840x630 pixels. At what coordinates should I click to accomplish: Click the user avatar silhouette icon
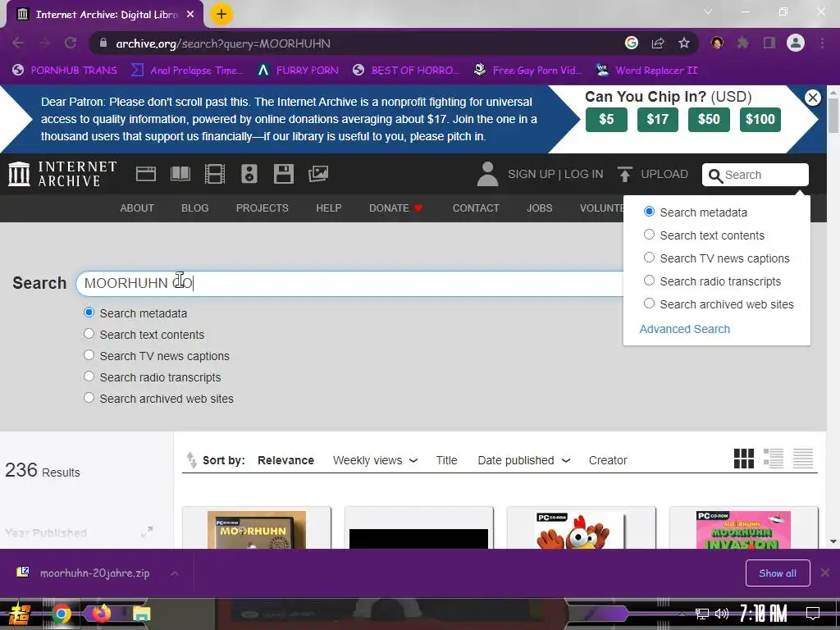point(487,174)
